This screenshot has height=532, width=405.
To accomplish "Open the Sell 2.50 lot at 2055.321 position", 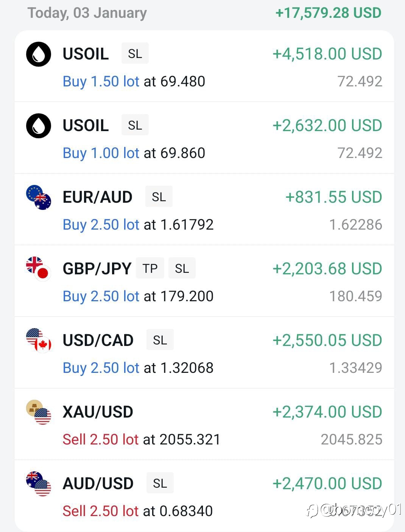I will [x=204, y=424].
